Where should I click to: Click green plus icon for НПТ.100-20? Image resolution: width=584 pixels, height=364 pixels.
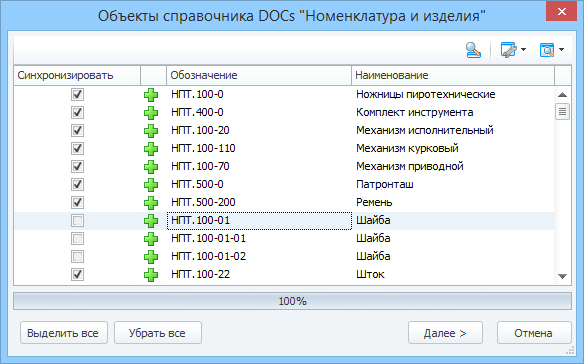point(151,131)
